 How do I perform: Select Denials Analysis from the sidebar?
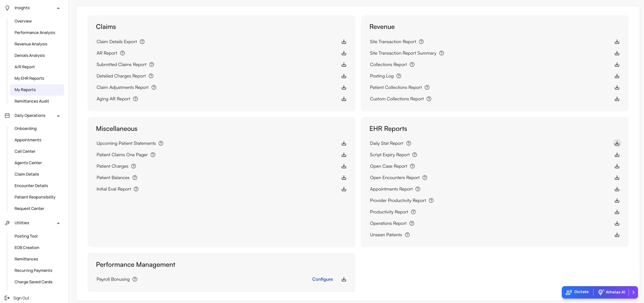click(30, 55)
